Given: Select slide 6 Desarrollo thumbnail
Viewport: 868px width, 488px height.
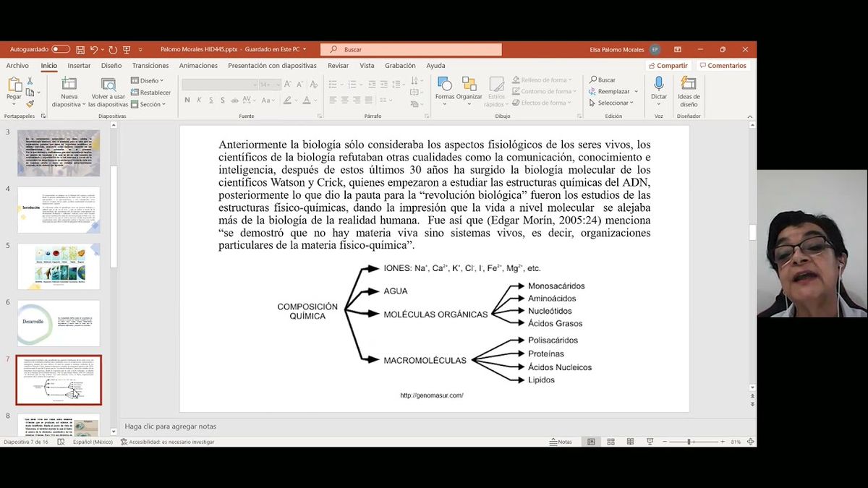Looking at the screenshot, I should tap(59, 323).
